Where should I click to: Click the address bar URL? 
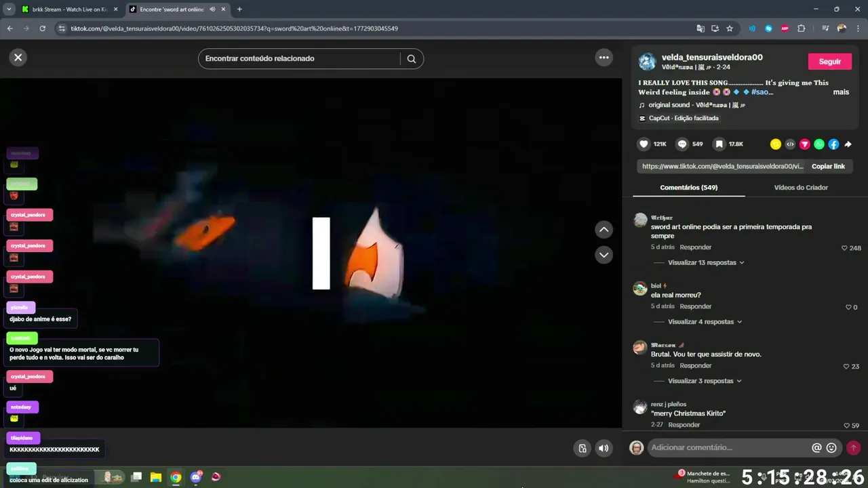pyautogui.click(x=234, y=28)
